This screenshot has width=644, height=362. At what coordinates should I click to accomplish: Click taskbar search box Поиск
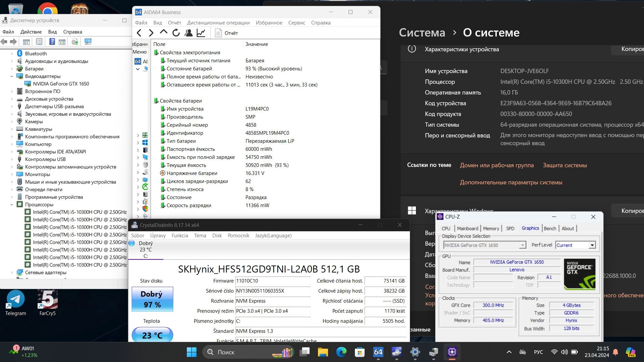pos(249,352)
